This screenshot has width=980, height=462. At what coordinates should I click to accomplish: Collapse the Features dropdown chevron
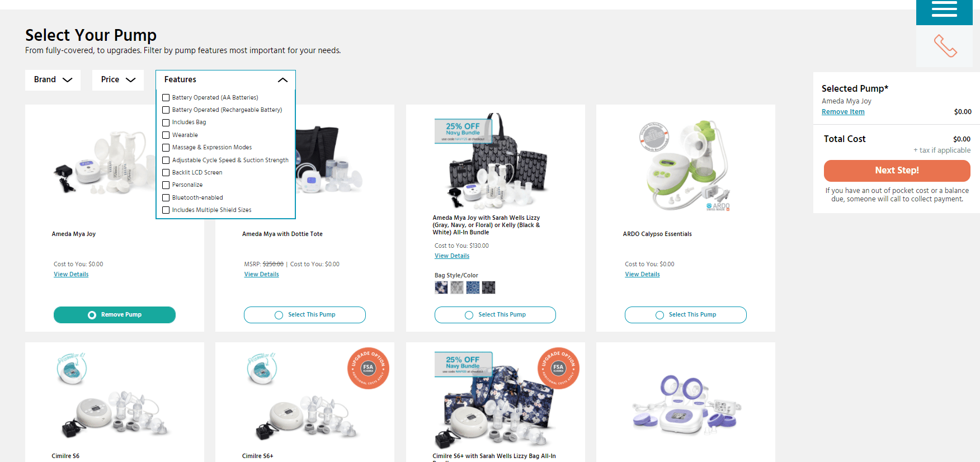(282, 80)
